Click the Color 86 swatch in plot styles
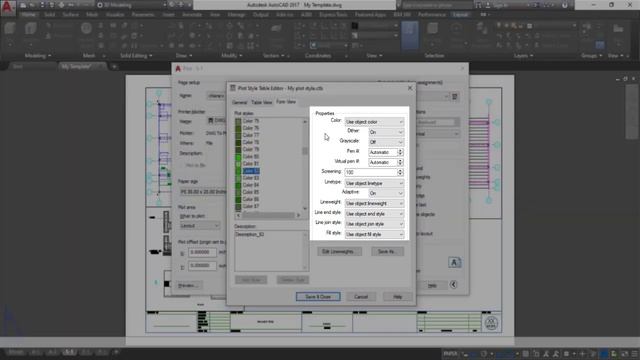 tap(238, 199)
